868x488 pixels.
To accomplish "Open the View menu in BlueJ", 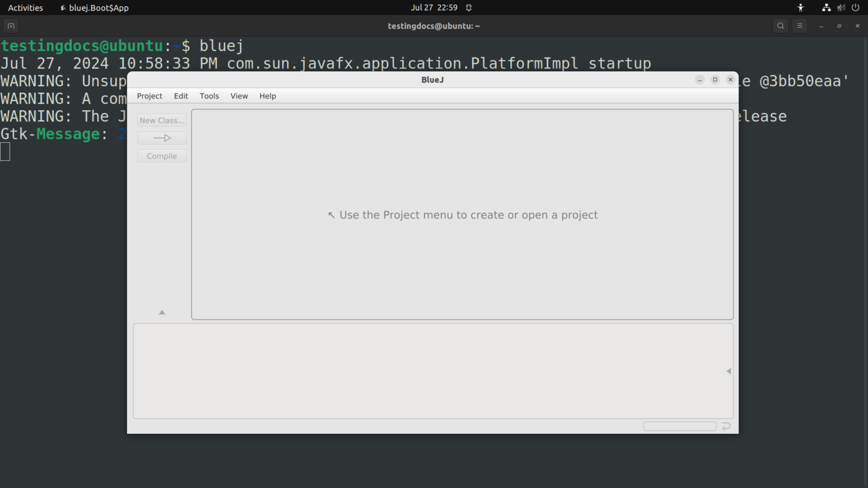I will (x=239, y=96).
